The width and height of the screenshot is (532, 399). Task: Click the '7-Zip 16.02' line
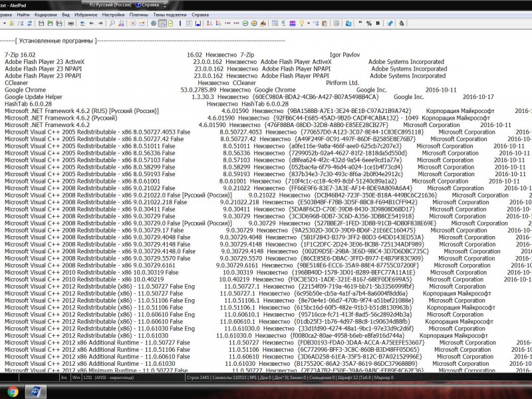(20, 55)
